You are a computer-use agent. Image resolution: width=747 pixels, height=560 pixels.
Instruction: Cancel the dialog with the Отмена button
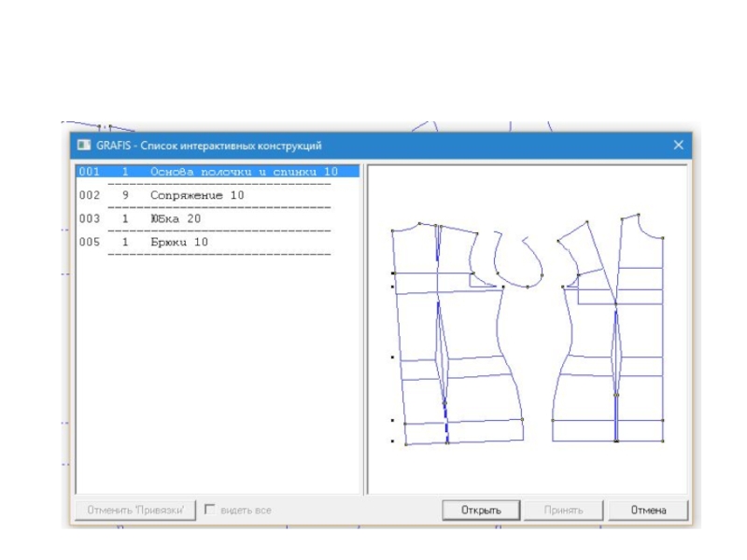click(x=647, y=511)
